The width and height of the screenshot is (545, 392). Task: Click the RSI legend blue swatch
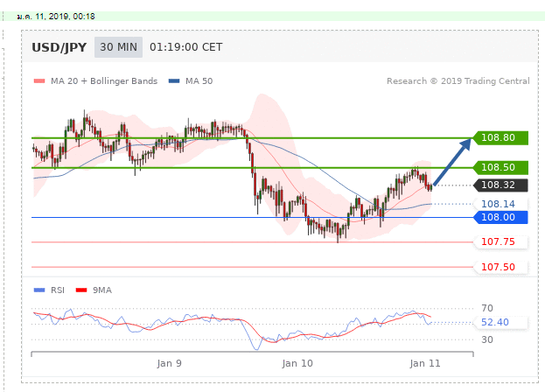(39, 290)
